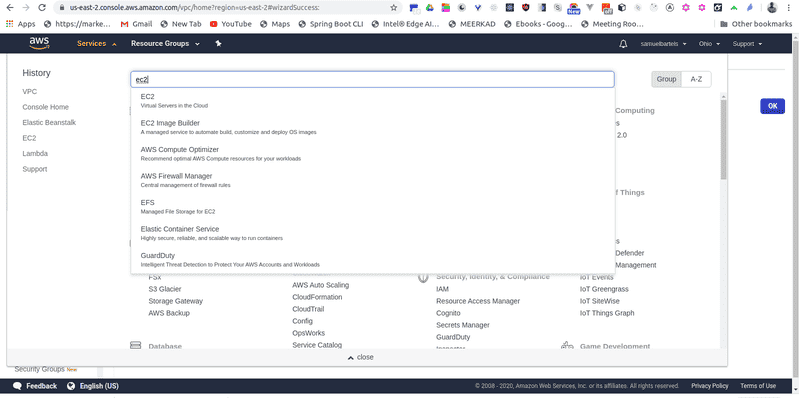Click the Security, Identity, & Compliance icon
Screen dimensions: 799x398
click(x=423, y=277)
